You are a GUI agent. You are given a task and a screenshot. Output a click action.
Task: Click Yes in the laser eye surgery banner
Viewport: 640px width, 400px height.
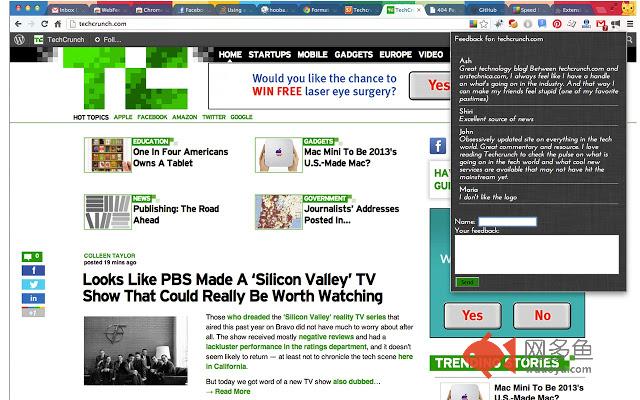coord(430,85)
